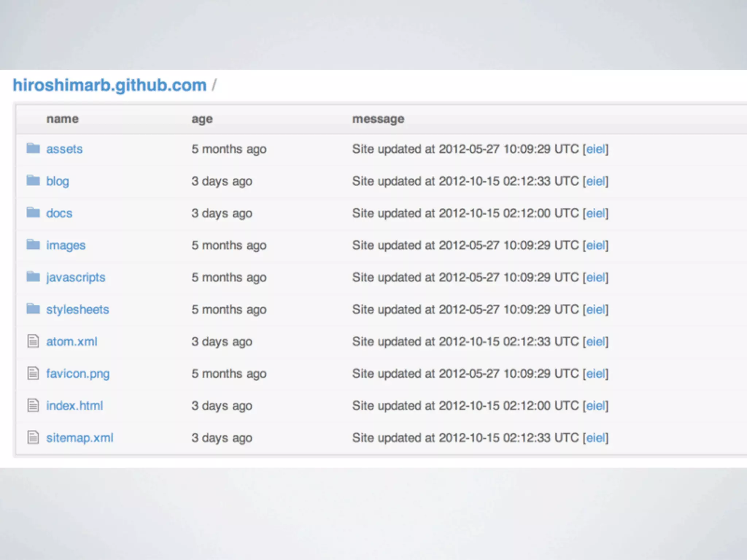The image size is (747, 560).
Task: Navigate into the docs folder
Action: click(x=59, y=213)
